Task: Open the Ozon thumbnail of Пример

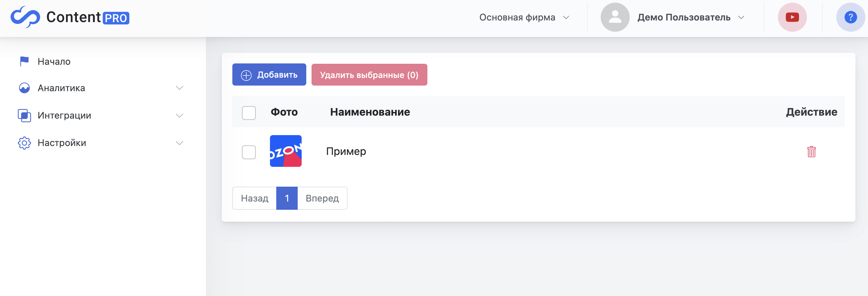Action: (286, 151)
